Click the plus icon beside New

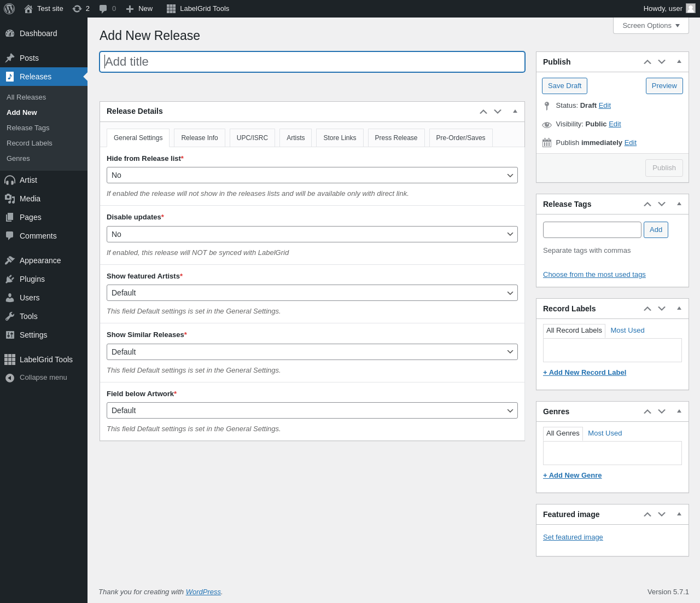[130, 9]
